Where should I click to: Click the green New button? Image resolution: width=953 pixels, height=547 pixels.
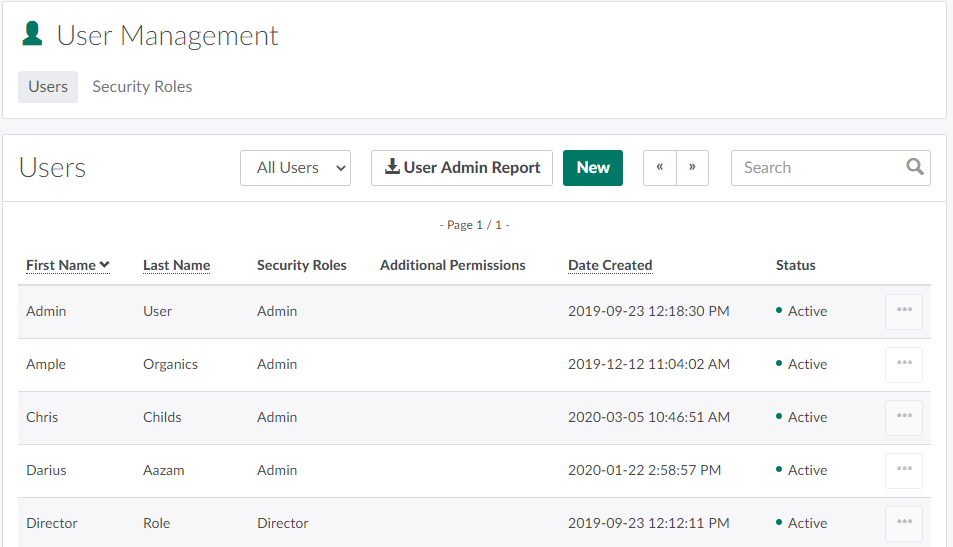tap(592, 168)
